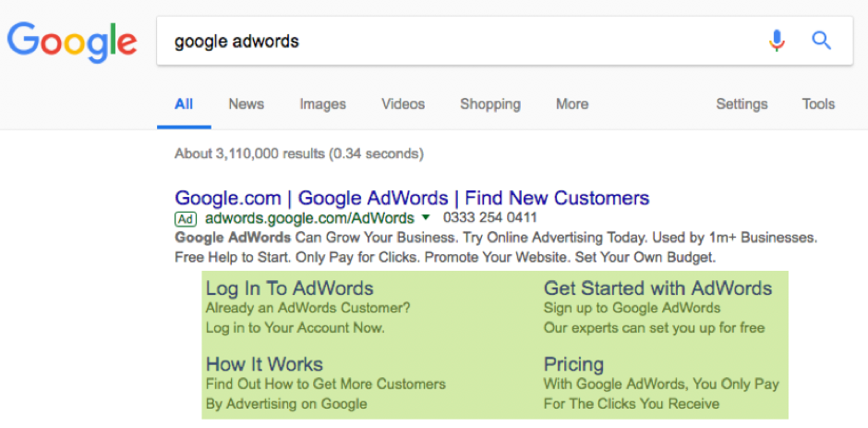Open the Tools options
The height and width of the screenshot is (428, 868).
pos(817,104)
